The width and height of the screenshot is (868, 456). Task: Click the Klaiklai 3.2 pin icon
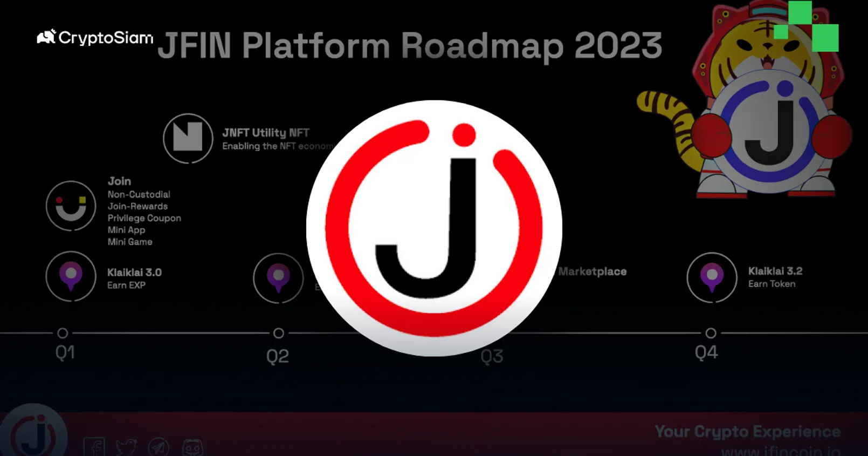pos(712,277)
